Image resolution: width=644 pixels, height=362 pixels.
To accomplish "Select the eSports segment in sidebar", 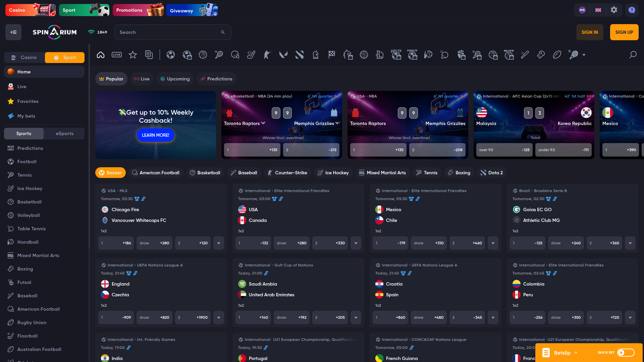I will [x=64, y=133].
